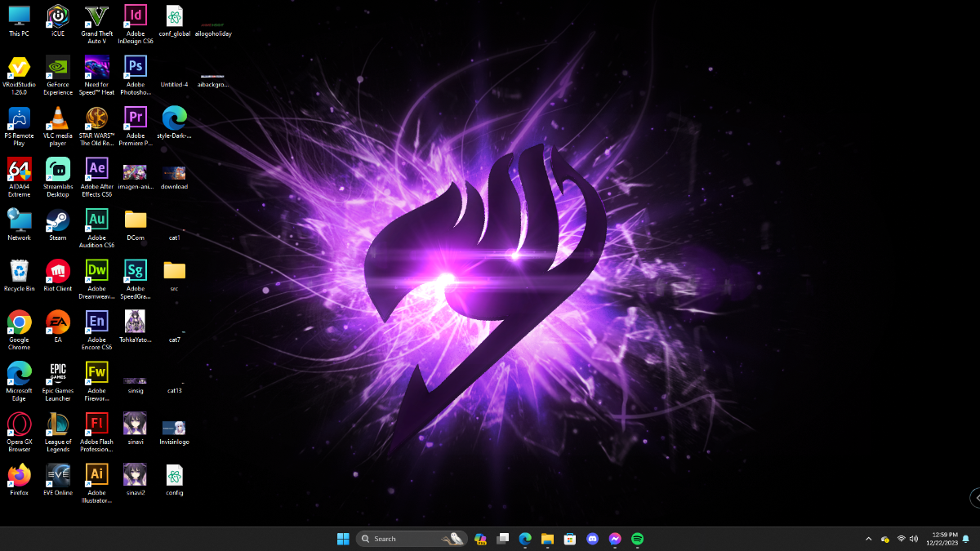Click the Opera GX Browser icon
The height and width of the screenshot is (551, 980).
19,424
